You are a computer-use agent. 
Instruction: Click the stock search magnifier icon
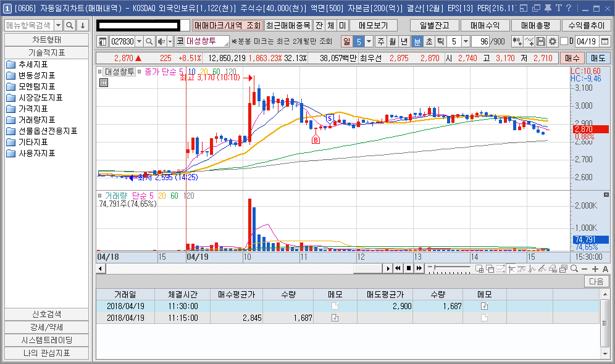click(149, 41)
